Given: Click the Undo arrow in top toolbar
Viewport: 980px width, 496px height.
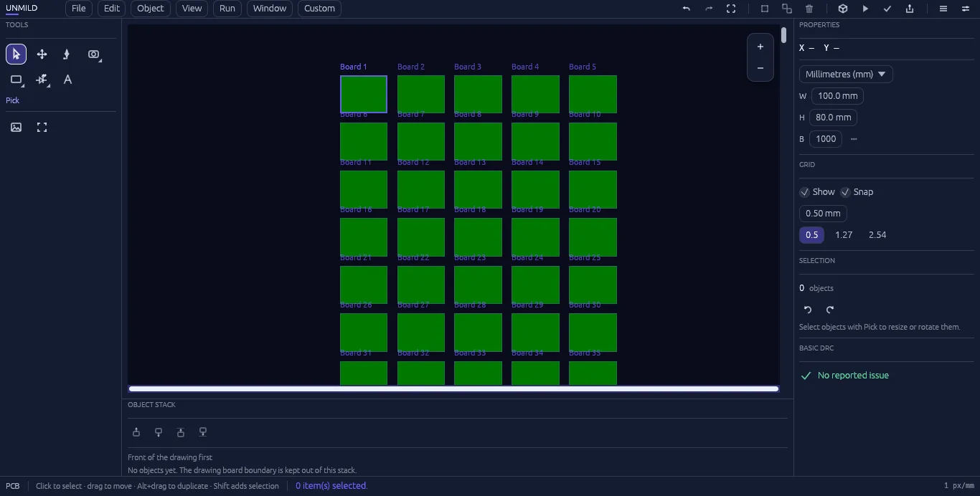Looking at the screenshot, I should 687,9.
